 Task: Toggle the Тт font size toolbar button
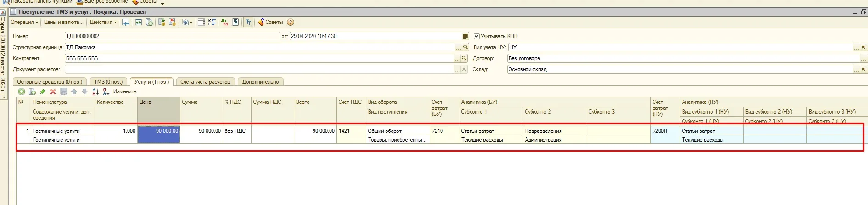click(x=248, y=22)
